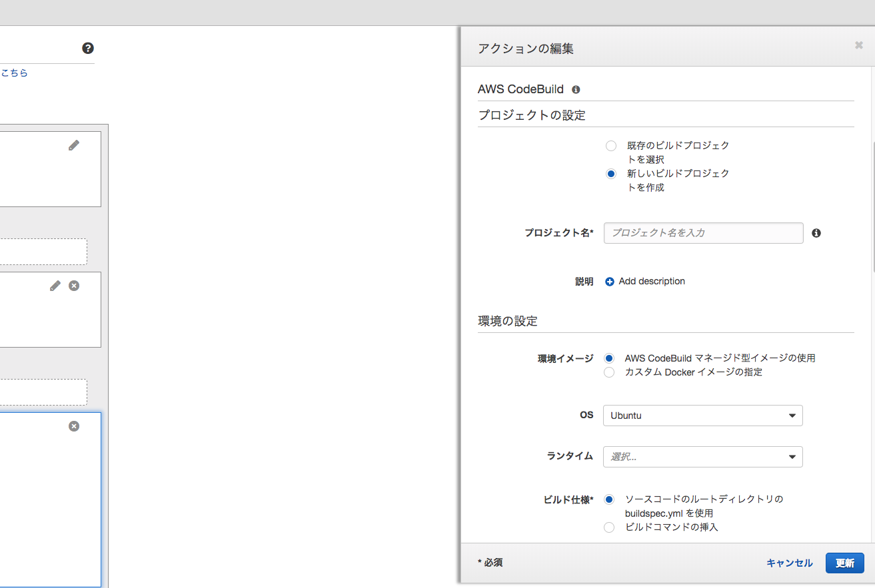This screenshot has height=588, width=875.
Task: Close the アクションの編集 panel
Action: [858, 45]
